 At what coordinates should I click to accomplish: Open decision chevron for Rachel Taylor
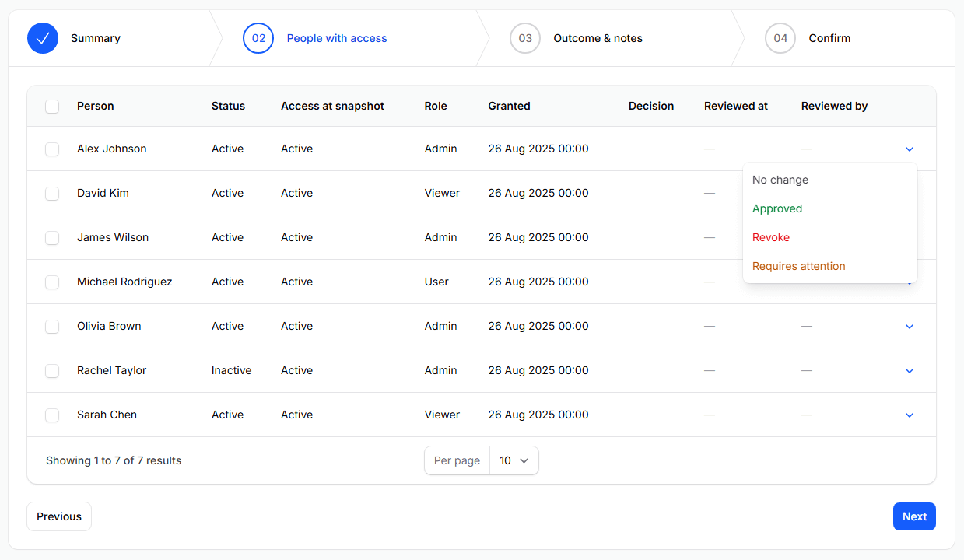pos(909,371)
